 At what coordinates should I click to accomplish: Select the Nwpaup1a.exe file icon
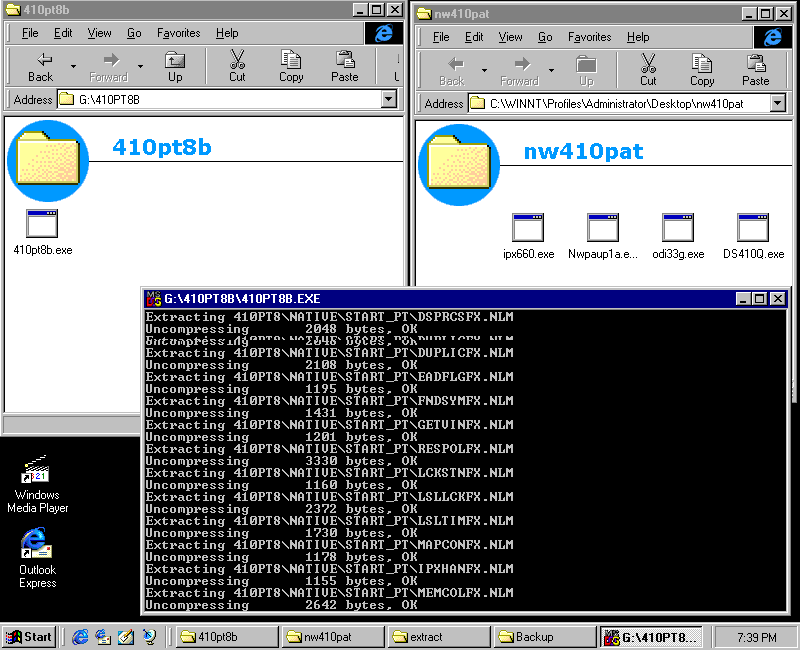point(602,229)
